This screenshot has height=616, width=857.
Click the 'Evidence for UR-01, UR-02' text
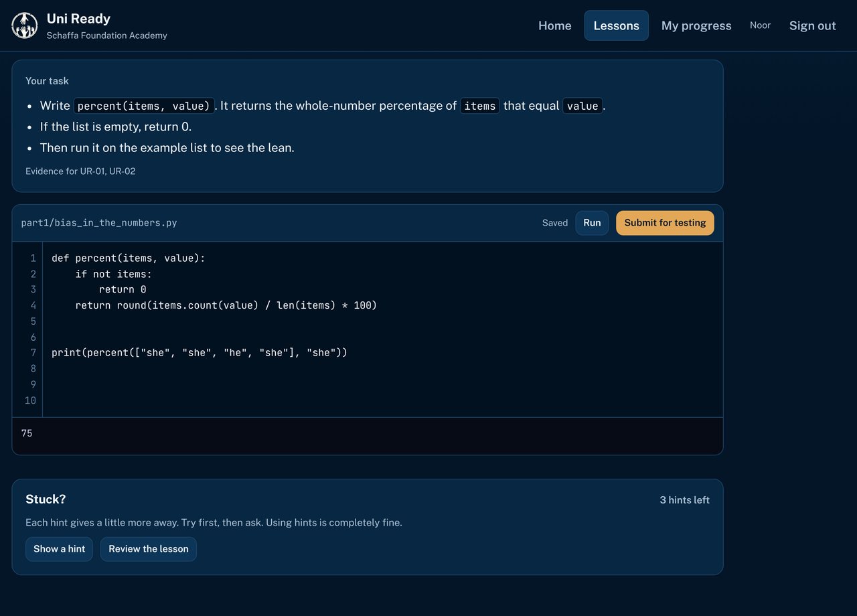[80, 171]
